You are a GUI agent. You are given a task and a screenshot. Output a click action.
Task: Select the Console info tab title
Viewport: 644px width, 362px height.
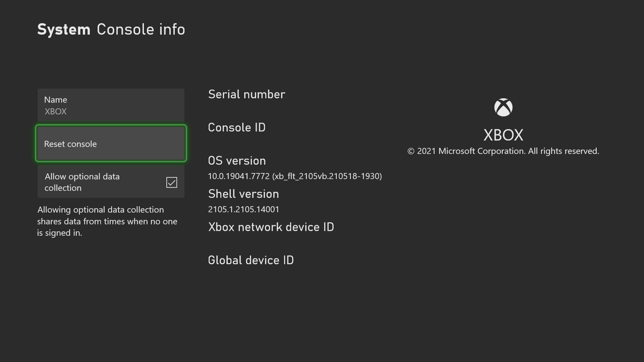(x=141, y=29)
